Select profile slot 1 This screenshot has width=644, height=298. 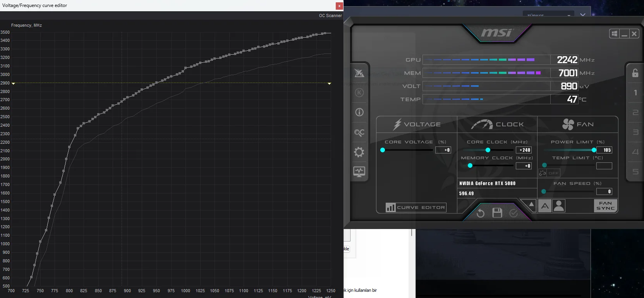tap(635, 93)
